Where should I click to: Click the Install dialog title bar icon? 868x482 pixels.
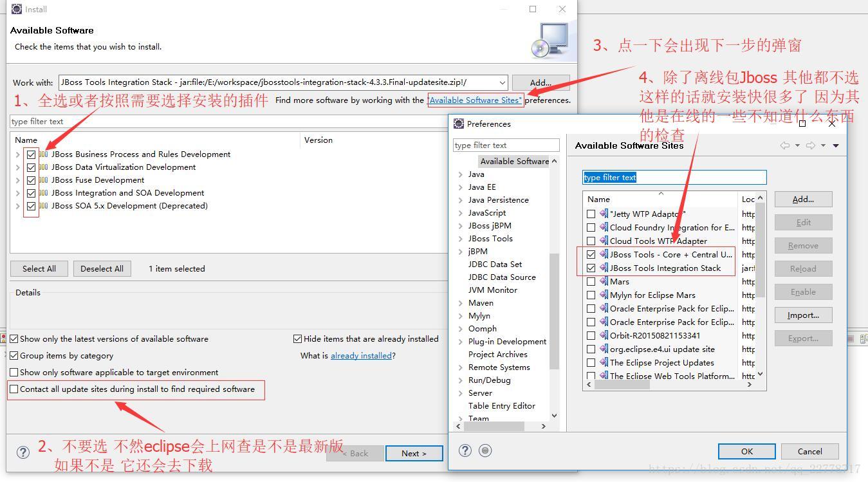tap(17, 9)
